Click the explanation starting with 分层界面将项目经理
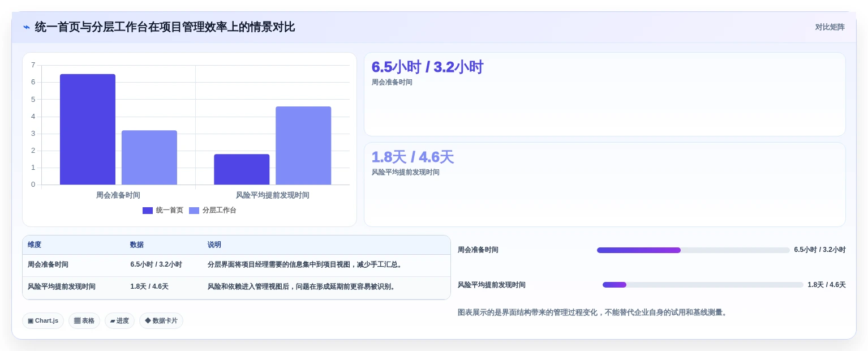Screen dimensions: 868x351 306,265
